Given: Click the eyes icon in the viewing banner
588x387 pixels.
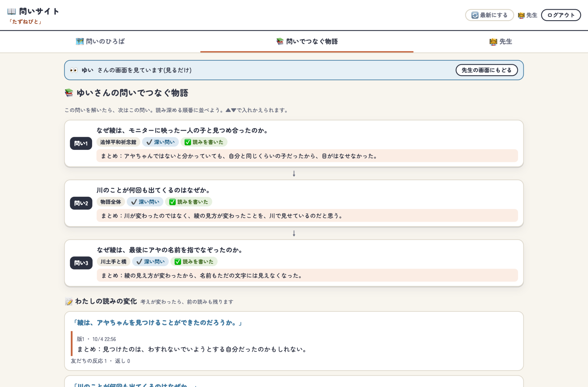Looking at the screenshot, I should click(74, 70).
